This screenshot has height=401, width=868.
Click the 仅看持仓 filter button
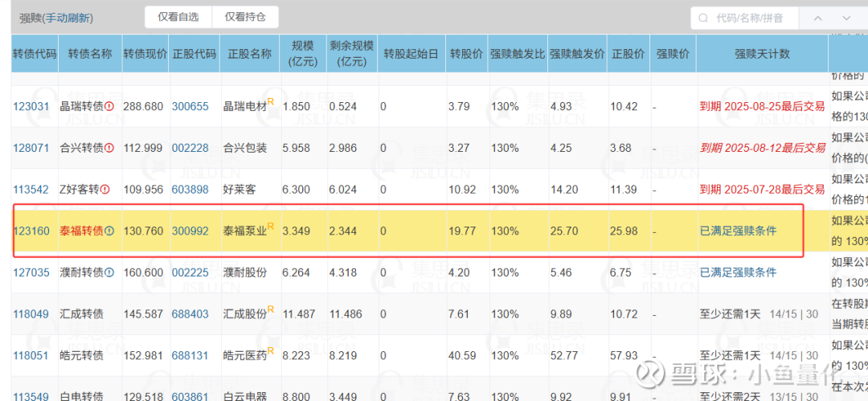(245, 17)
